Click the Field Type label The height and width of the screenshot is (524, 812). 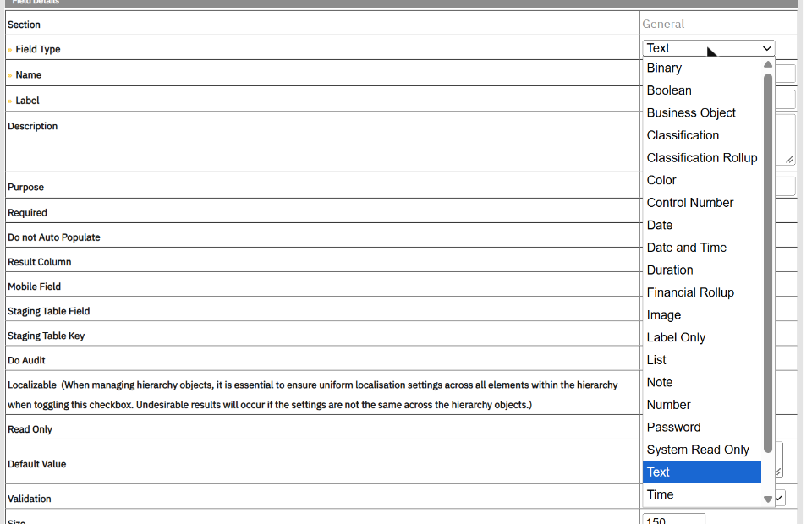click(38, 49)
